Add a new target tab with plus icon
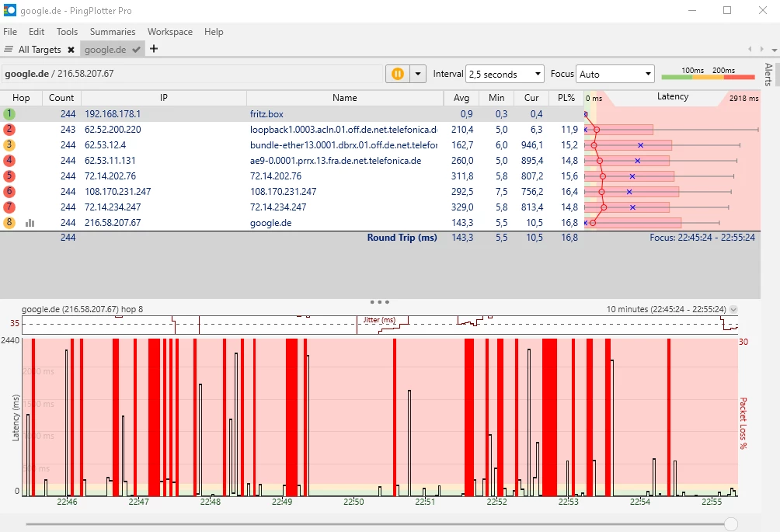The image size is (780, 532). (x=154, y=49)
